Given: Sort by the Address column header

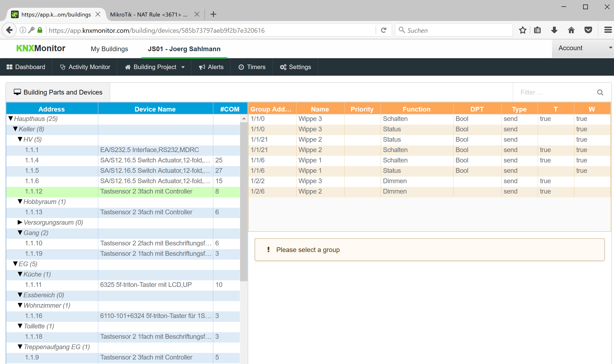Looking at the screenshot, I should pos(52,109).
